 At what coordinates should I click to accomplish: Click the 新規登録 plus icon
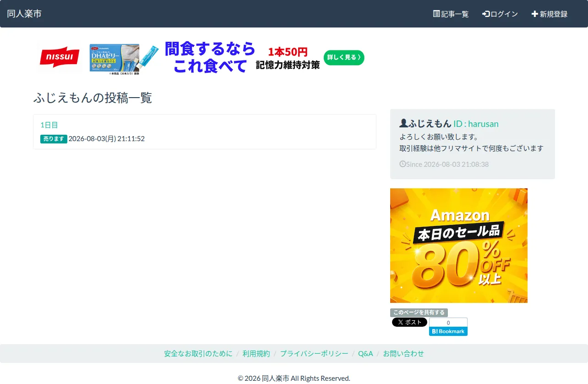coord(534,14)
